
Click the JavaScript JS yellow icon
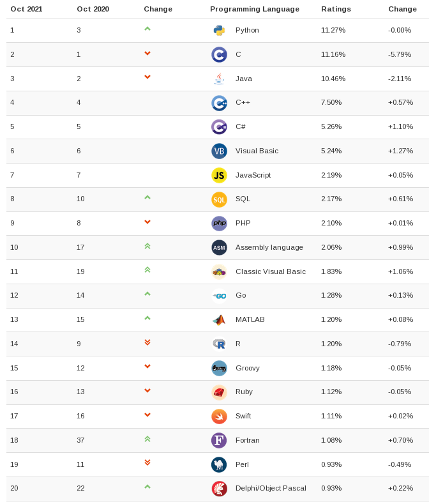(219, 175)
